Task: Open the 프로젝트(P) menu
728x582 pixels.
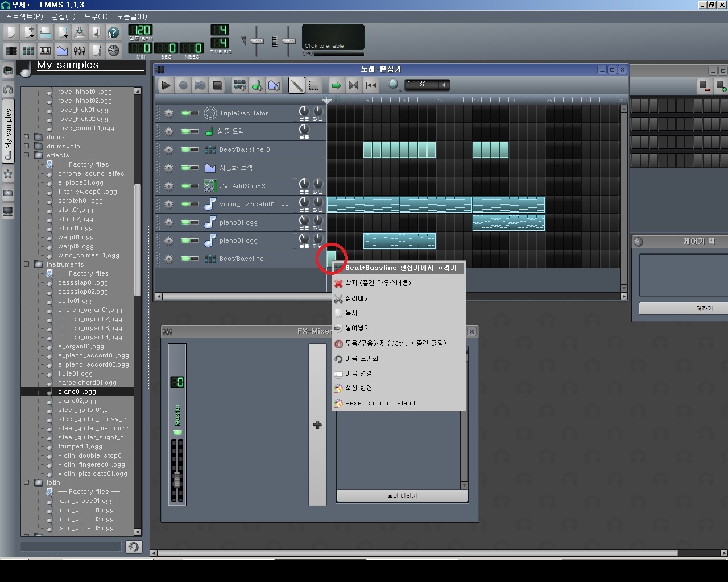Action: 24,16
